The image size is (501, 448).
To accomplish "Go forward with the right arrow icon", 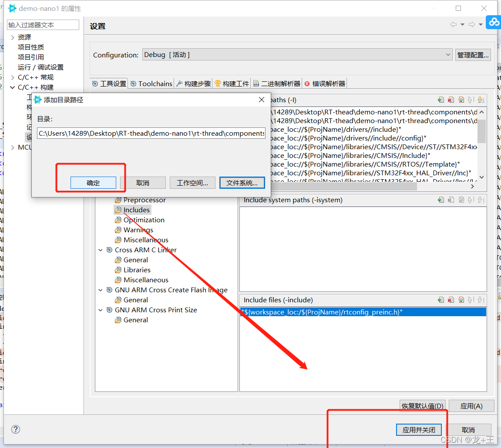I will 471,25.
